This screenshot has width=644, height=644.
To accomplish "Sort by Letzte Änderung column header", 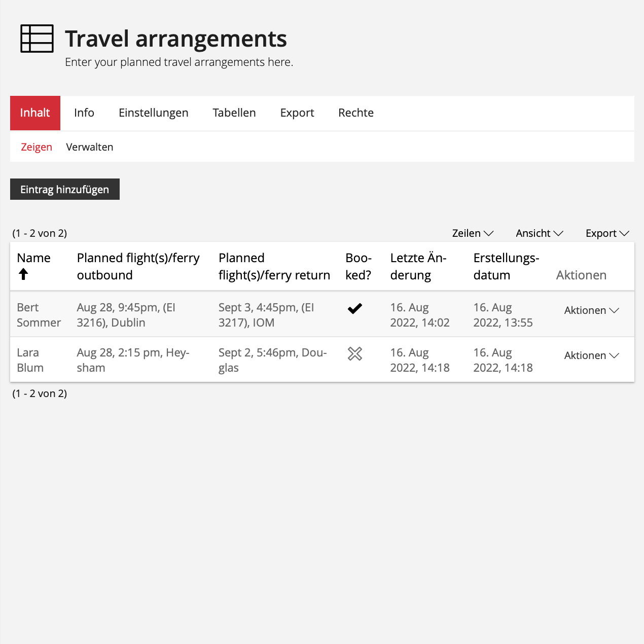I will point(418,266).
